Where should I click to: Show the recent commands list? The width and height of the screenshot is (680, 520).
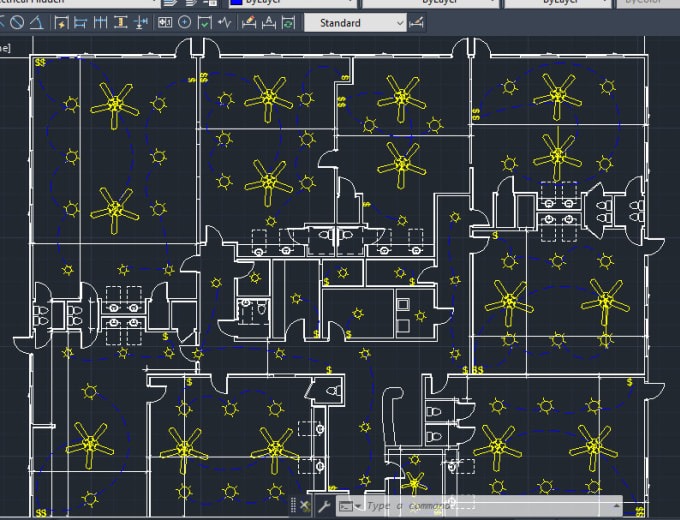[x=350, y=506]
